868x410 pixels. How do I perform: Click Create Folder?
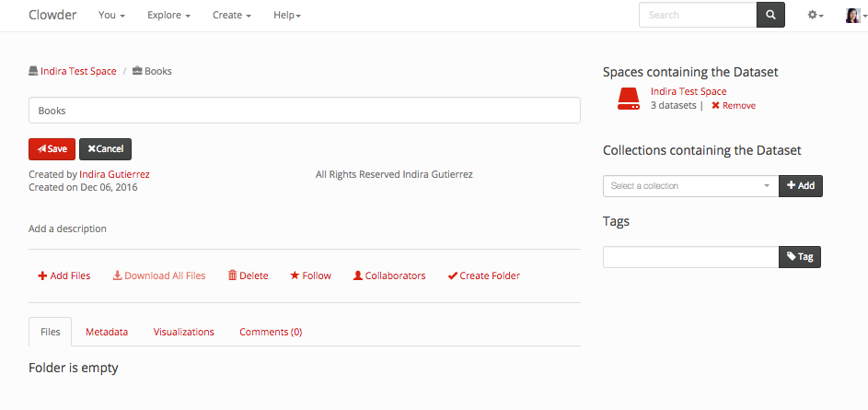[x=483, y=275]
